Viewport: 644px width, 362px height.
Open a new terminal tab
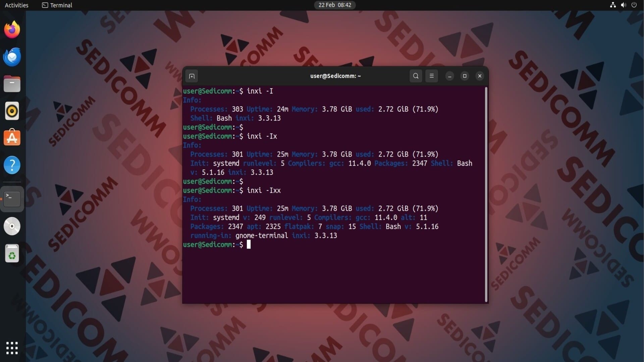(192, 76)
